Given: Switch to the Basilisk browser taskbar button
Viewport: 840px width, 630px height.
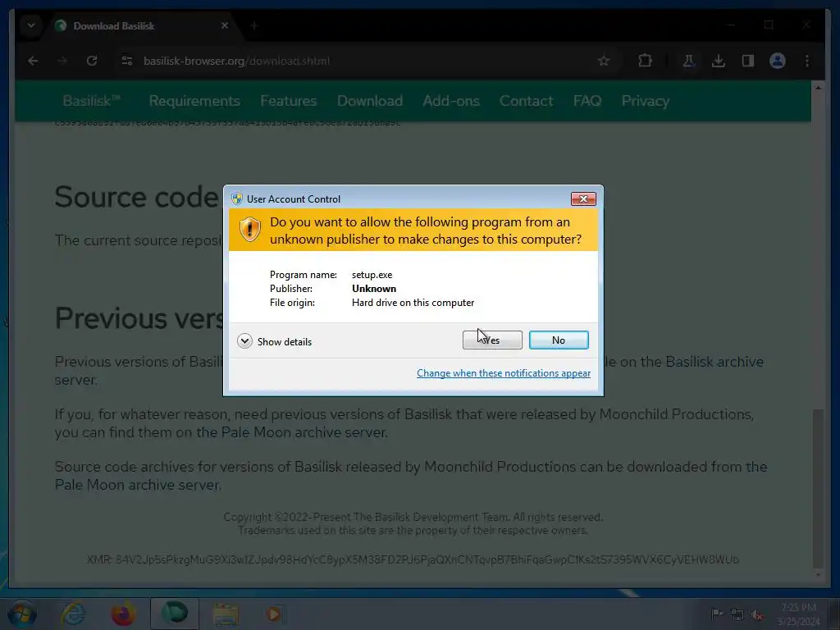Looking at the screenshot, I should pos(174,614).
